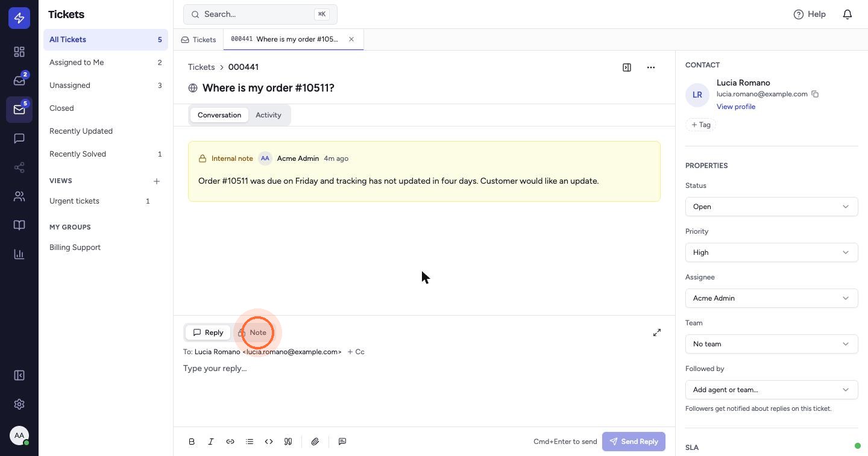Open the dashboard grid icon in left rail
868x456 pixels.
(x=19, y=52)
